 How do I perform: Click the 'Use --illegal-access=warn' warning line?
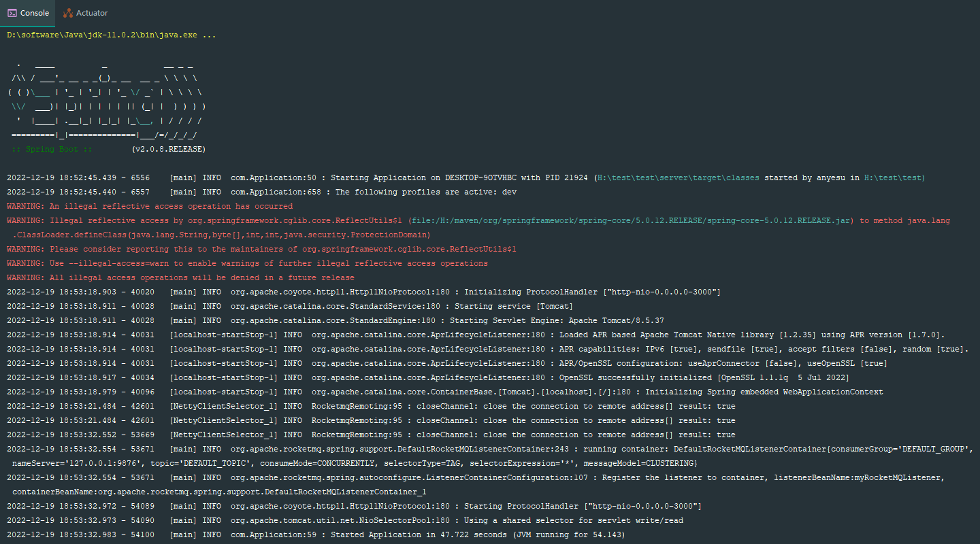click(x=247, y=263)
